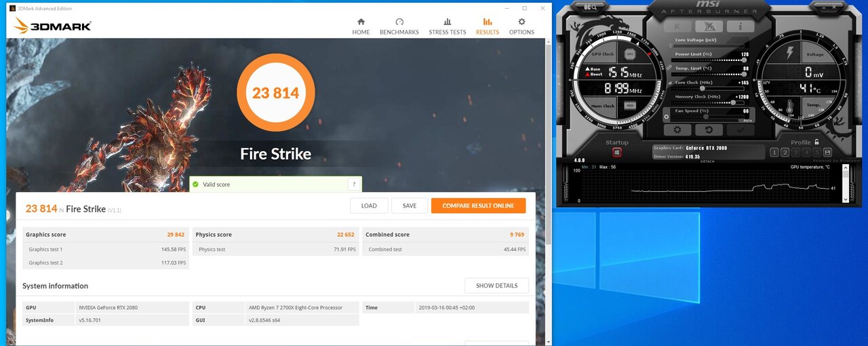Open the info button in Afterburner
This screenshot has width=868, height=346.
click(740, 26)
